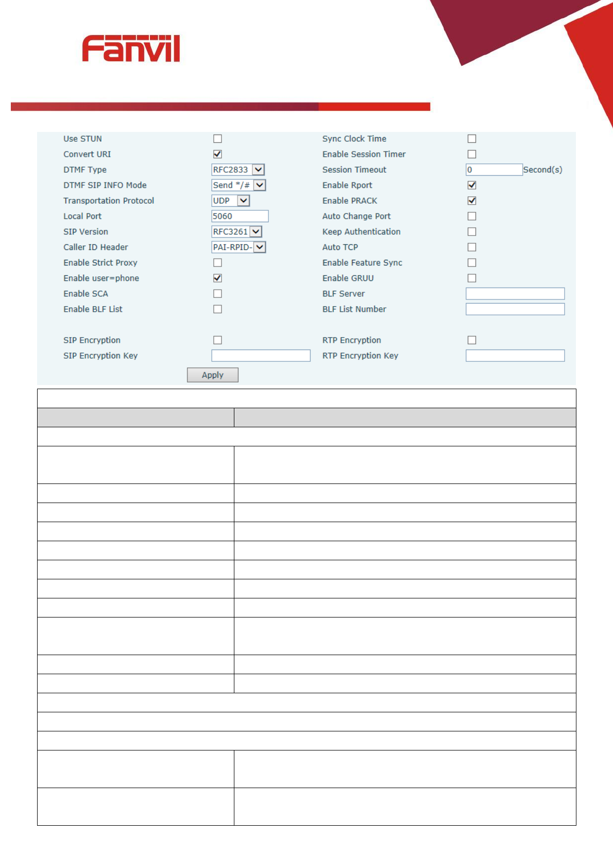Viewport: 613px width, 868px height.
Task: Open the SIP Version RFC3261 dropdown
Action: [x=237, y=231]
